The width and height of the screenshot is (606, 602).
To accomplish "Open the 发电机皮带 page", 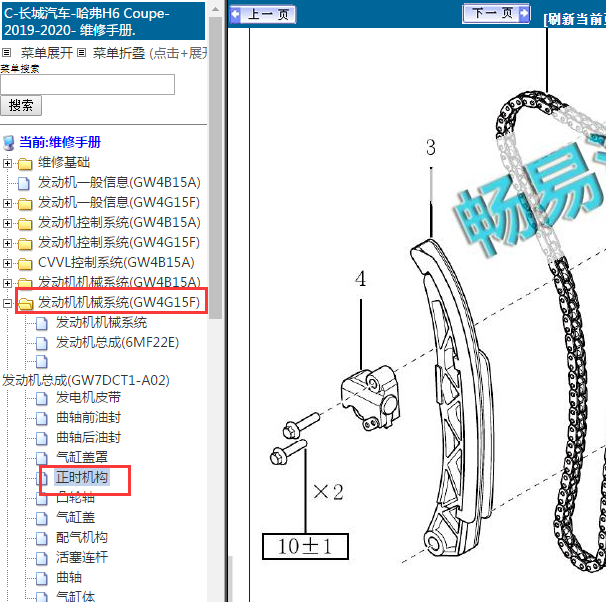I will tap(89, 398).
